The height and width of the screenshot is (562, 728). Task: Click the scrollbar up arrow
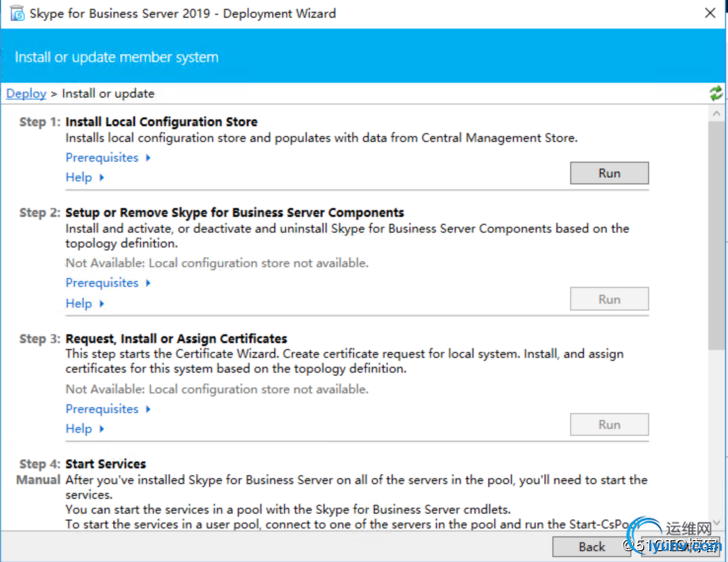[716, 113]
